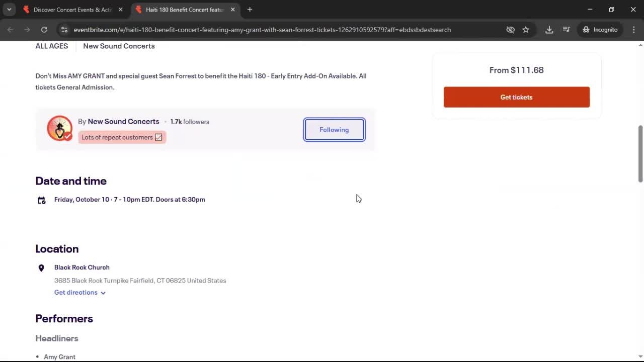Click the Lots of repeat customers badge
Image resolution: width=644 pixels, height=362 pixels.
point(122,137)
